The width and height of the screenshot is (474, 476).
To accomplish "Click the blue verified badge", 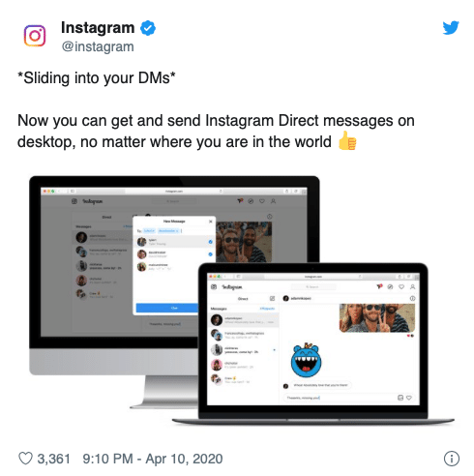I will click(x=148, y=28).
